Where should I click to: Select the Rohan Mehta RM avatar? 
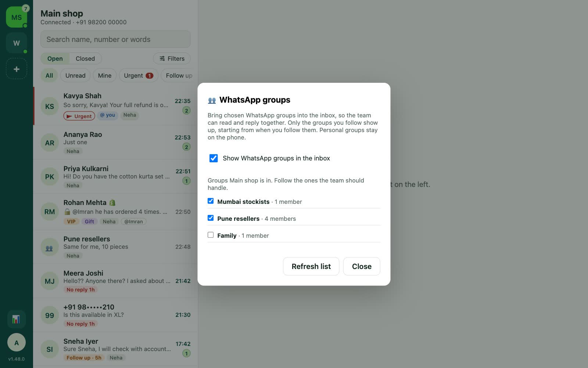pyautogui.click(x=50, y=212)
